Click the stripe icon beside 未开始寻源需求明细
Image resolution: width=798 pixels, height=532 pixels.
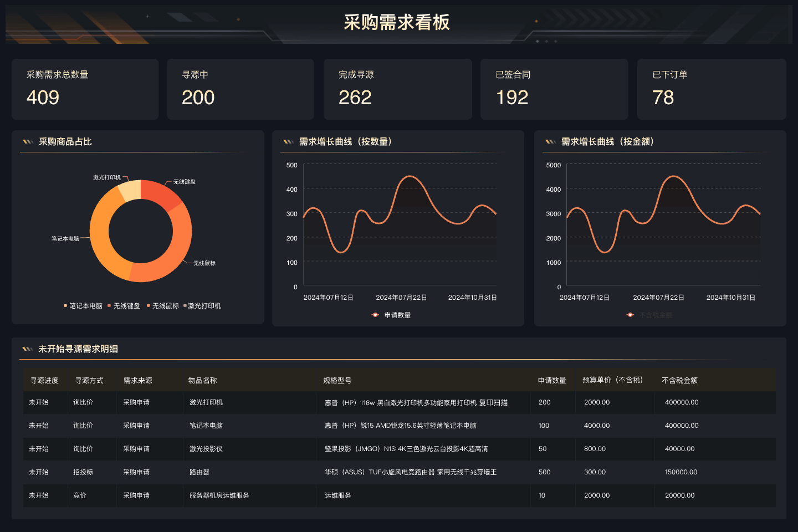(x=27, y=349)
